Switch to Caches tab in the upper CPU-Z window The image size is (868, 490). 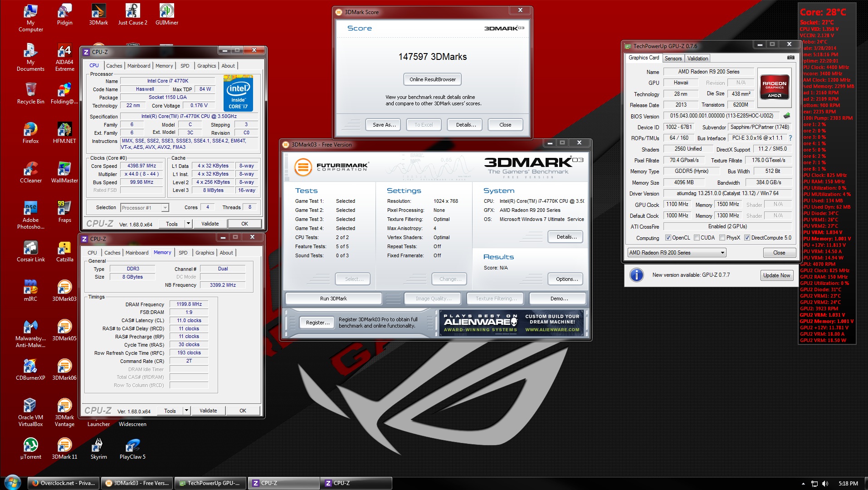114,66
